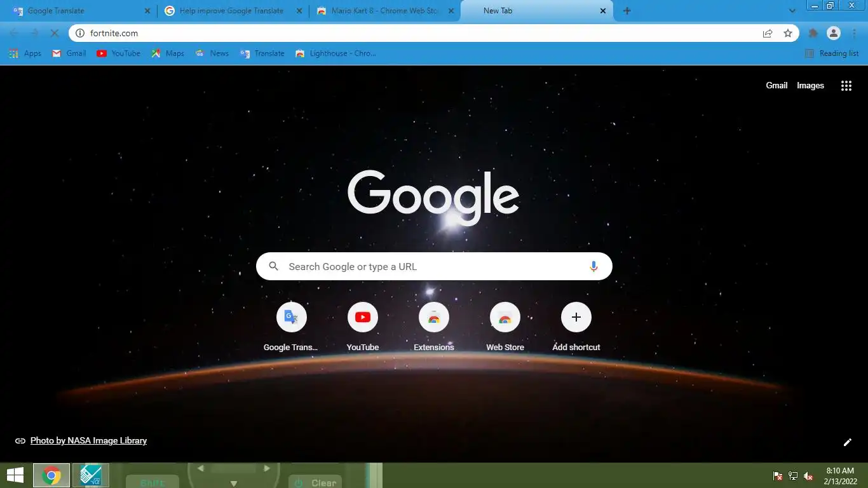Stop loading the page
Viewport: 868px width, 488px height.
(x=55, y=33)
